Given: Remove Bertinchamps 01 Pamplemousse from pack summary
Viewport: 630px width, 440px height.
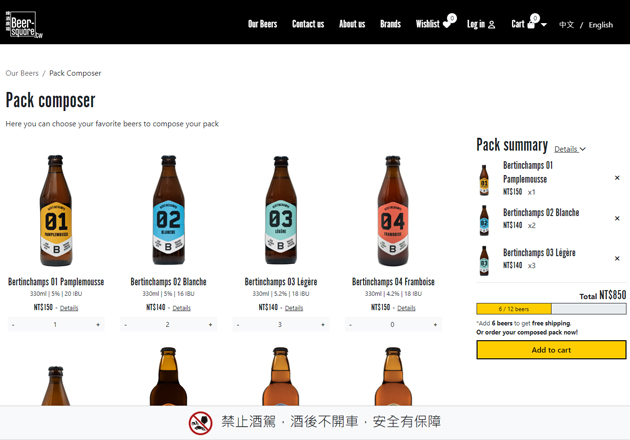Looking at the screenshot, I should (x=617, y=178).
